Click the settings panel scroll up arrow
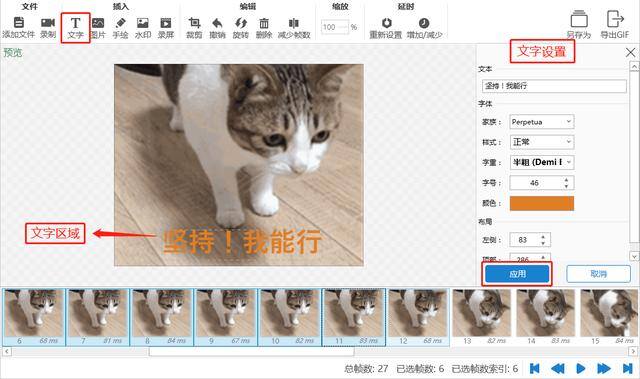The width and height of the screenshot is (640, 379). pyautogui.click(x=634, y=66)
